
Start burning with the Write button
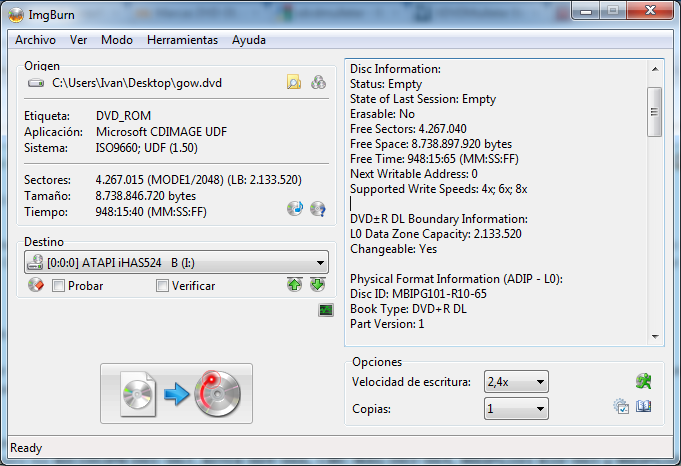[176, 393]
